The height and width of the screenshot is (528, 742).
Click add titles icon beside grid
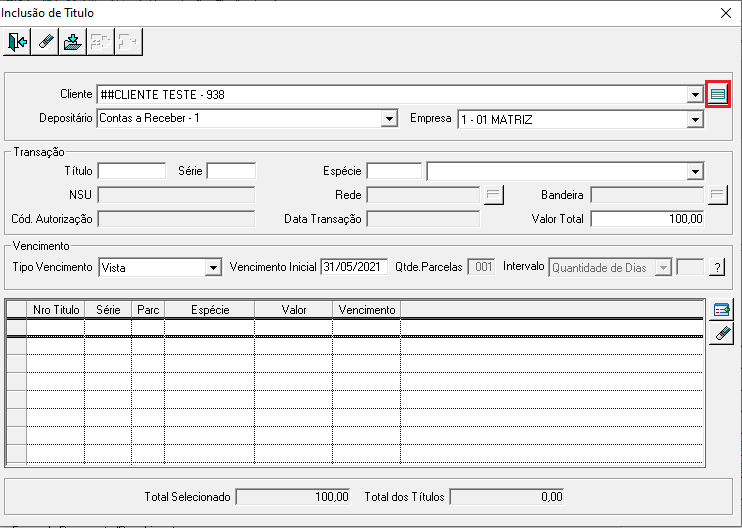coord(721,310)
